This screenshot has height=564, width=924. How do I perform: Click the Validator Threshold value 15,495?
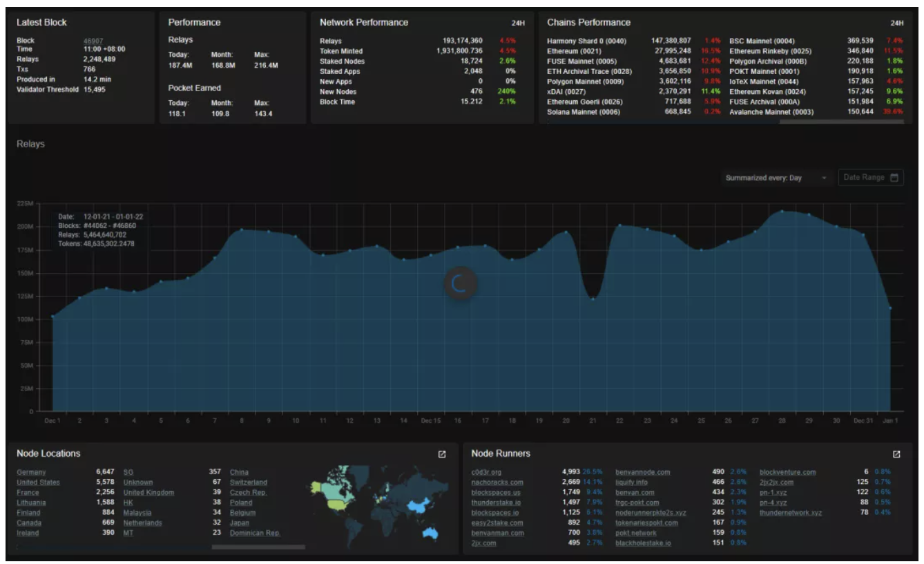(95, 89)
